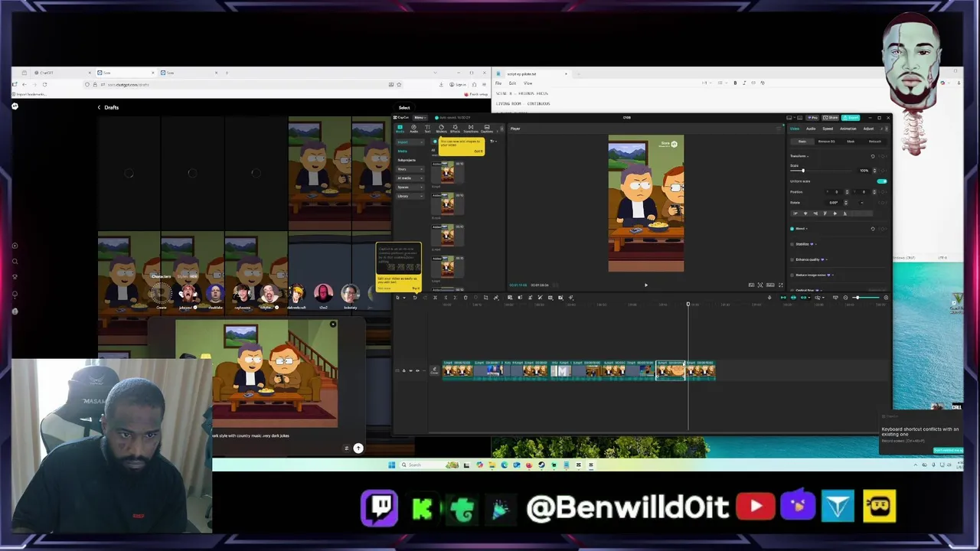Open the Stickers tab in CapCut

[x=442, y=129]
